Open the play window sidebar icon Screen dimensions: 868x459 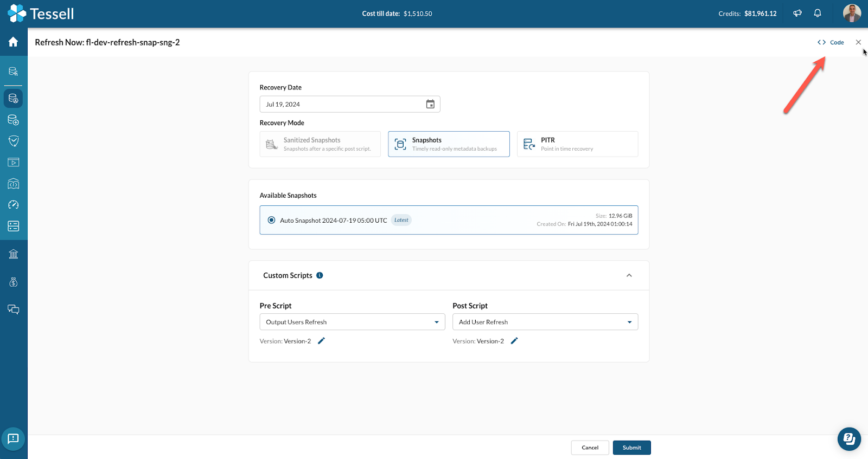point(14,162)
